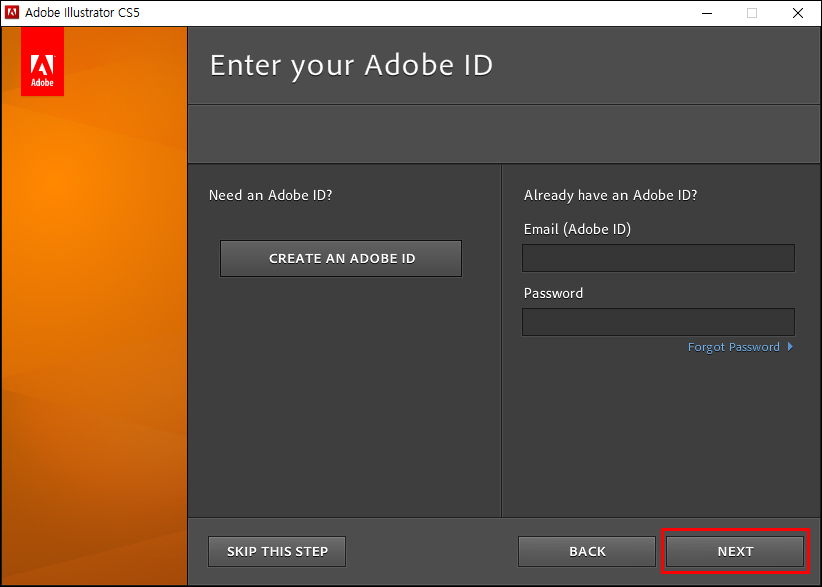The image size is (822, 587).
Task: Click the Adobe logo in the orange sidebar
Action: coord(42,62)
